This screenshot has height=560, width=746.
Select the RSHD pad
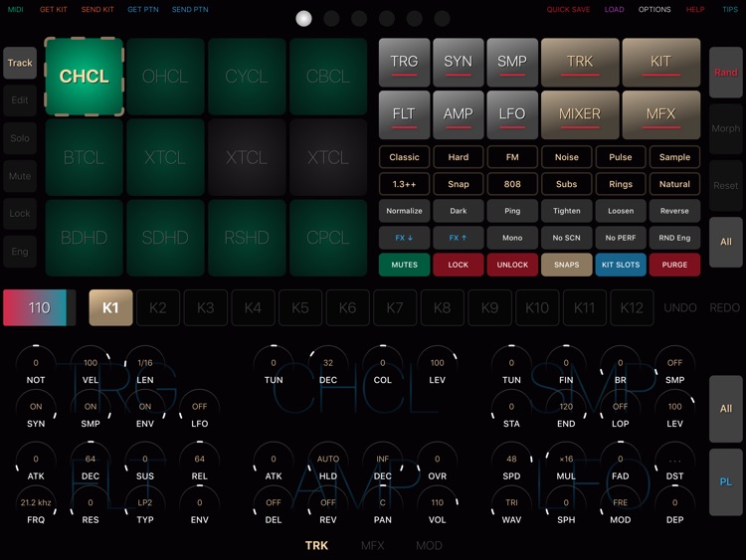click(x=247, y=238)
